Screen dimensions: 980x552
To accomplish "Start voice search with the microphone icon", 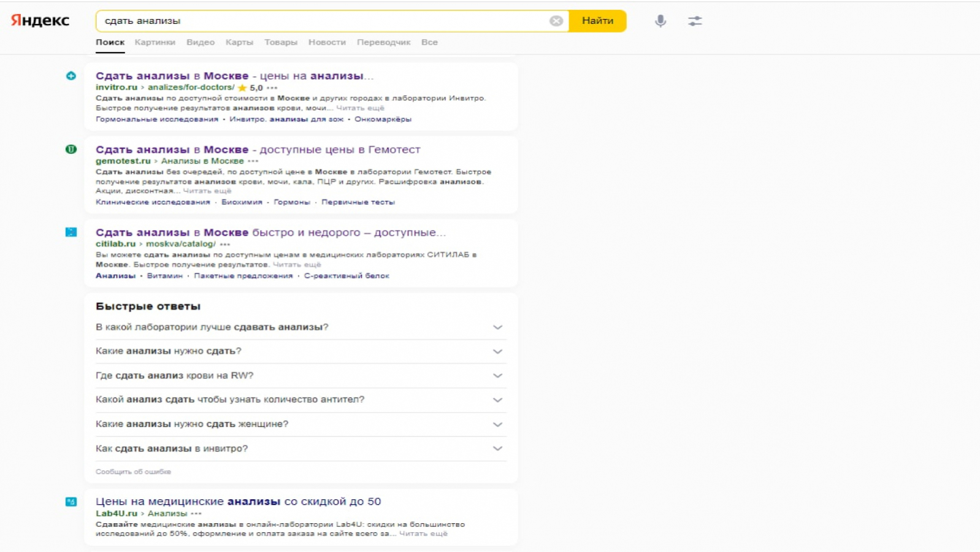I will coord(660,21).
